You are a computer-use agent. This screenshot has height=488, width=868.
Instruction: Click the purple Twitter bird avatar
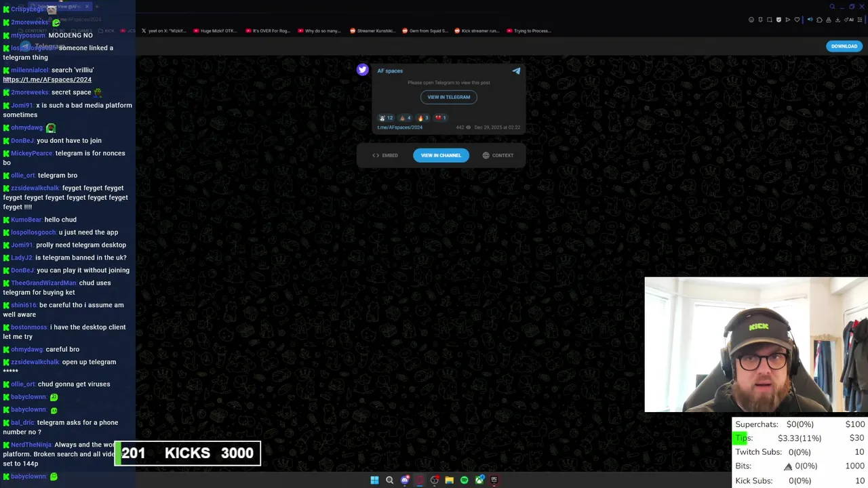point(362,69)
